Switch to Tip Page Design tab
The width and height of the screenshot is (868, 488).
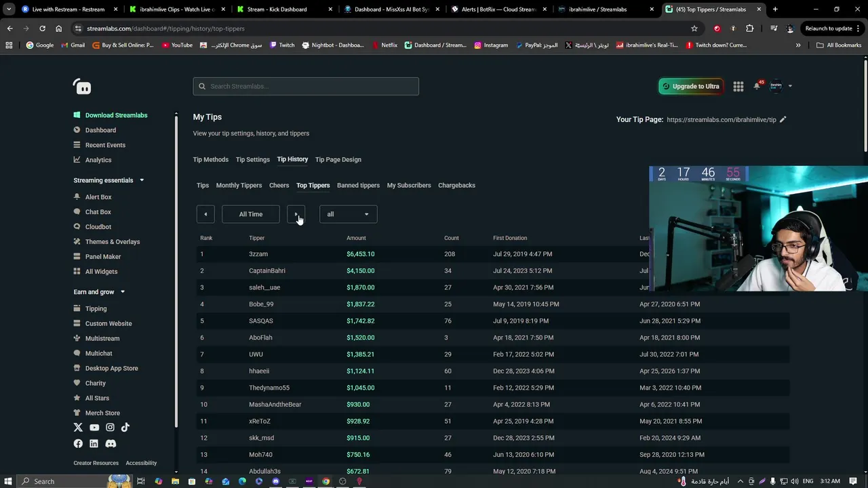[x=338, y=160]
